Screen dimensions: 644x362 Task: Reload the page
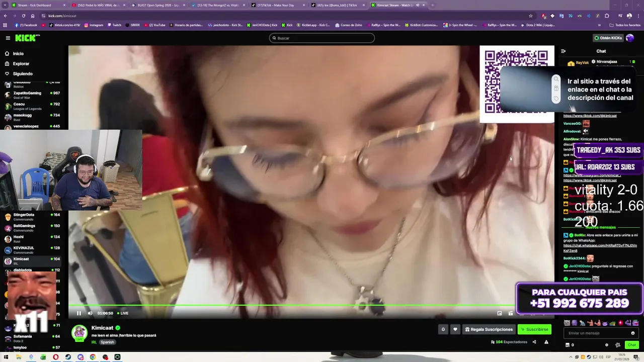click(24, 16)
